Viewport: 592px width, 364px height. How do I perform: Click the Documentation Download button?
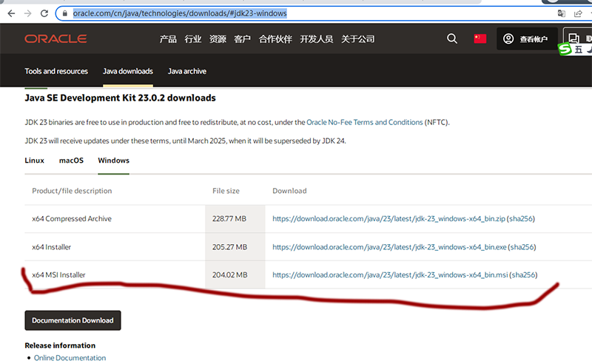click(x=73, y=320)
